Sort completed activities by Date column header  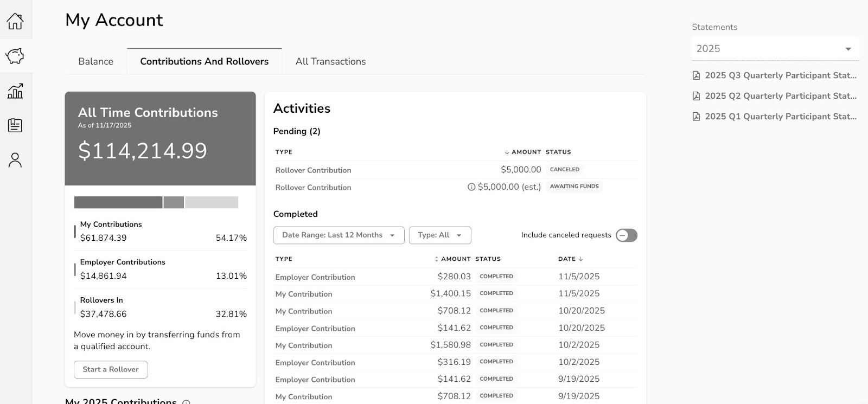[x=570, y=259]
